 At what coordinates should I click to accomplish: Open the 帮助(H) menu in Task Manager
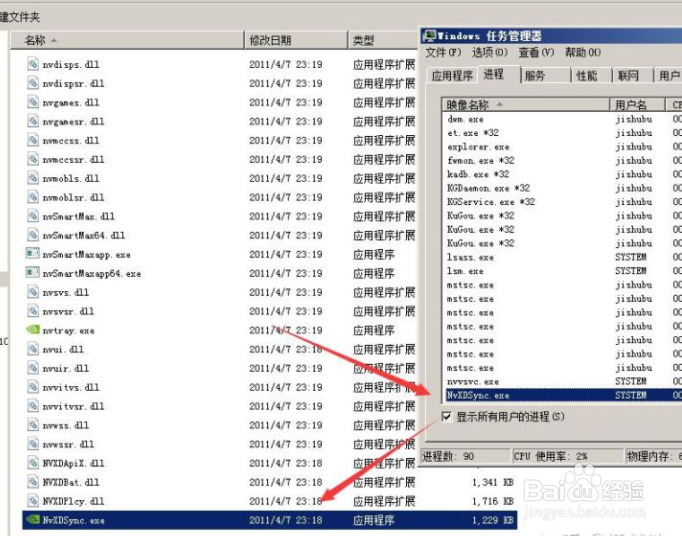(583, 53)
